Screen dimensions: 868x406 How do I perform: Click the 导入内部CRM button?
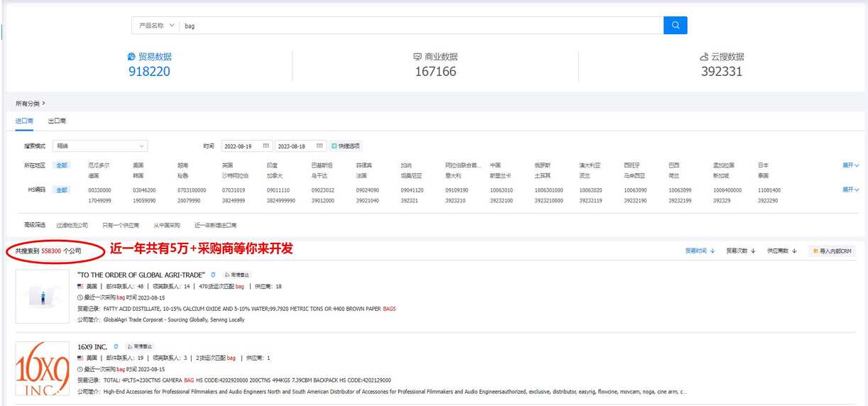click(831, 251)
